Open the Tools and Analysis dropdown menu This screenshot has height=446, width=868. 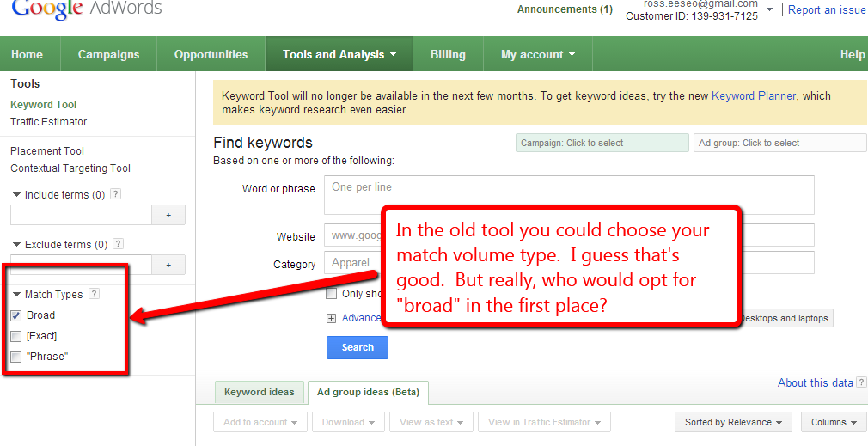point(339,54)
